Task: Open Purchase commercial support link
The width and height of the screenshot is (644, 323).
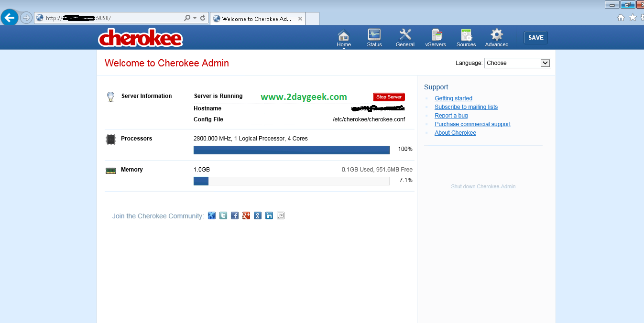Action: coord(472,124)
